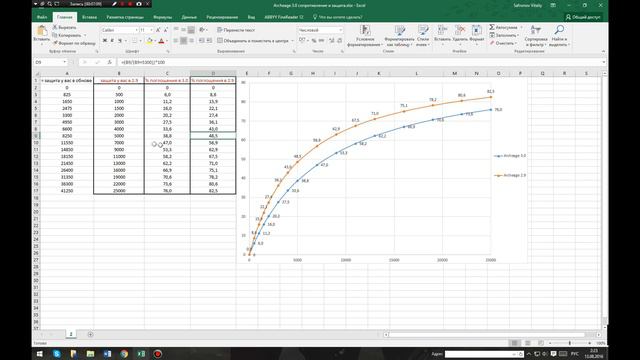Toggle align text left

[x=176, y=40]
